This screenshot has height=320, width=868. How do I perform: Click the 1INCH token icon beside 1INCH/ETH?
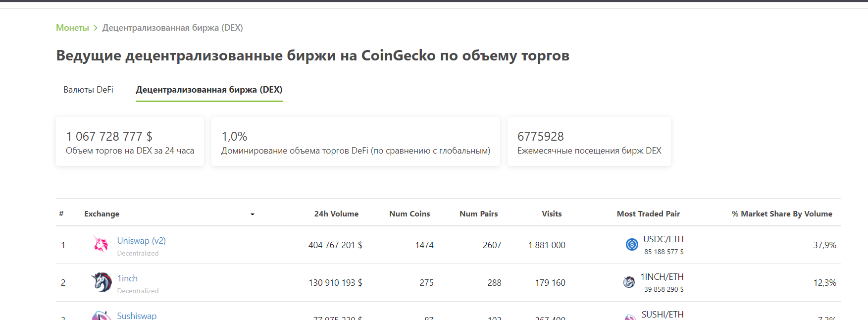pyautogui.click(x=629, y=282)
